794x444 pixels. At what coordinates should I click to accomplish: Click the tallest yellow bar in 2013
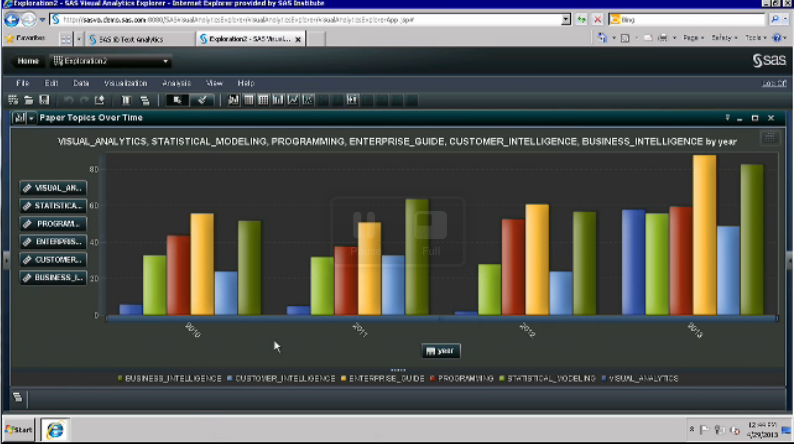704,235
